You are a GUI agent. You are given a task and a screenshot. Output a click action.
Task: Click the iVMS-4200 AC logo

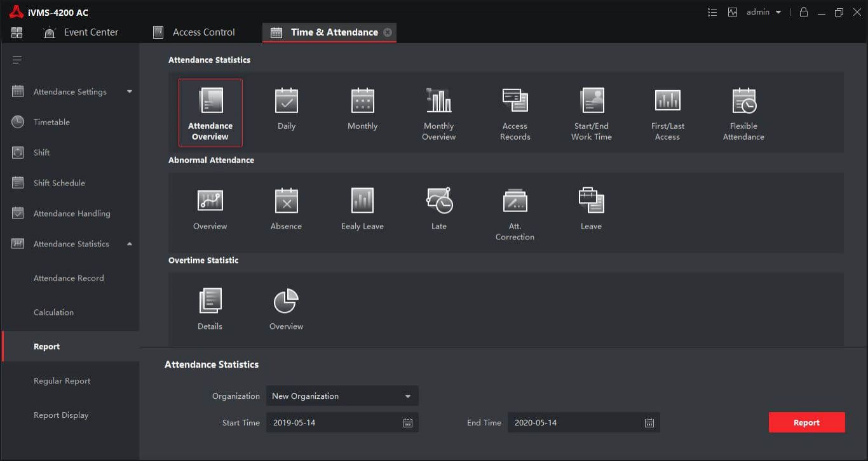(16, 12)
